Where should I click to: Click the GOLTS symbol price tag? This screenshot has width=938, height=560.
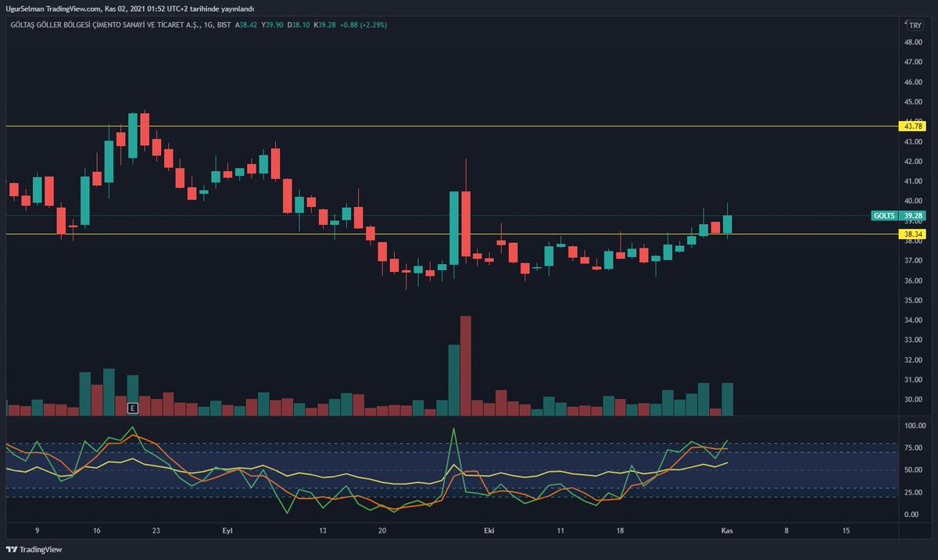coord(884,215)
